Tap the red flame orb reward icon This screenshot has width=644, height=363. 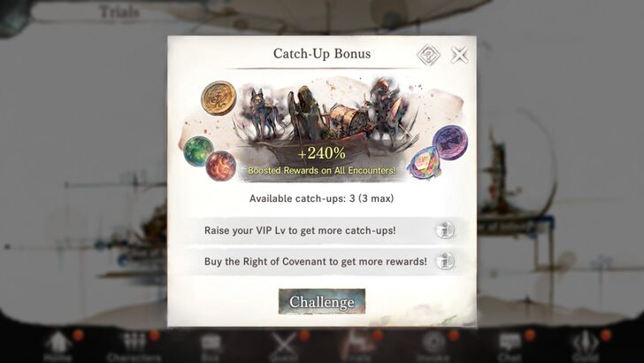[x=221, y=166]
